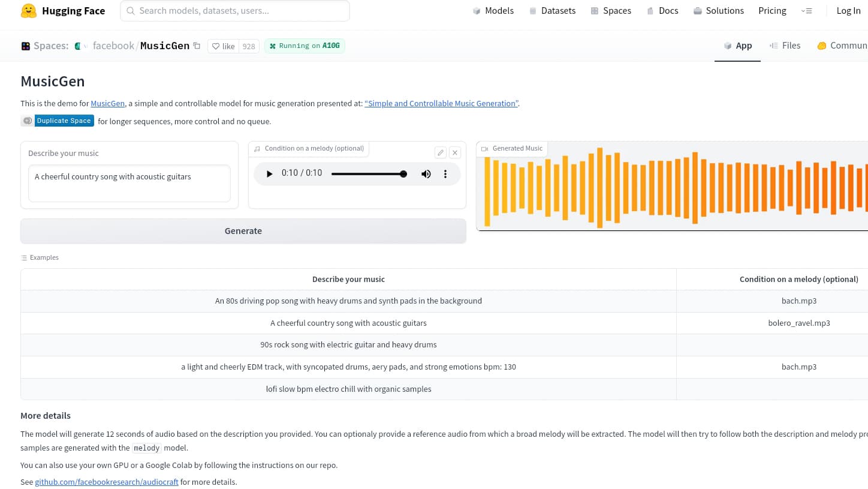This screenshot has width=868, height=489.
Task: Open the Spaces breadcrumb icon
Action: point(26,46)
